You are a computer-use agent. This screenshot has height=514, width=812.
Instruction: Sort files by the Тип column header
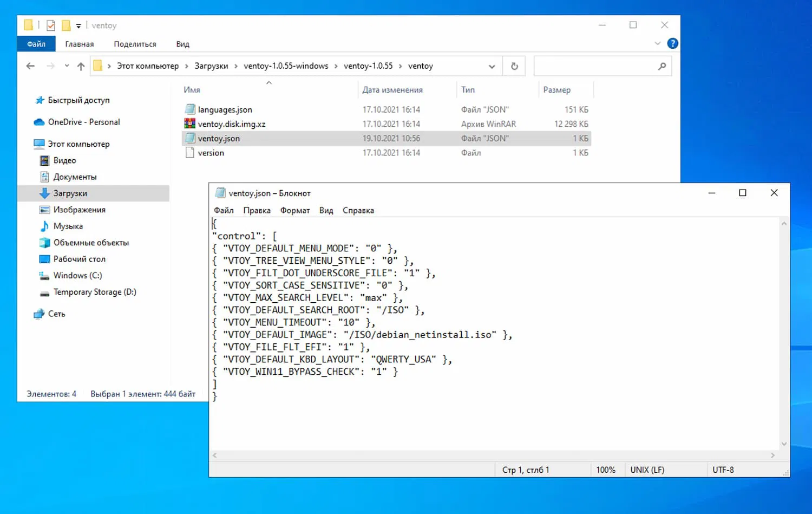(468, 90)
